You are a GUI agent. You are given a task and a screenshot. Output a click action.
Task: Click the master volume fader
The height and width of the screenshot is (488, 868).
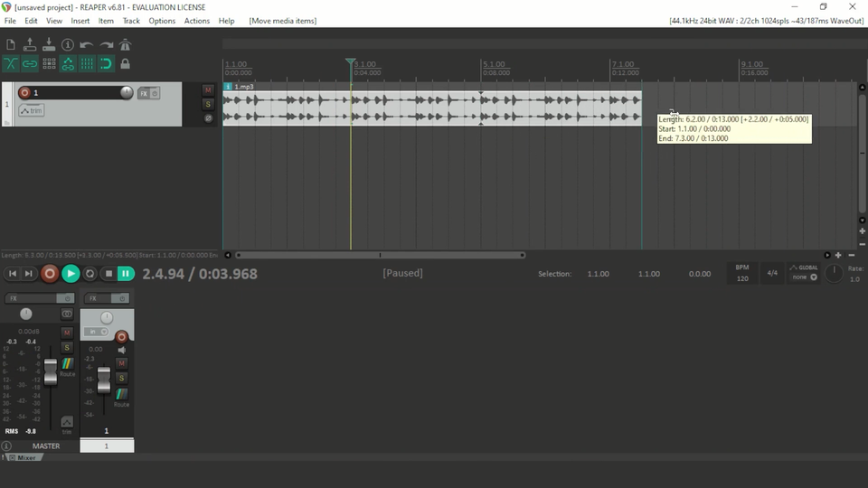pos(51,371)
